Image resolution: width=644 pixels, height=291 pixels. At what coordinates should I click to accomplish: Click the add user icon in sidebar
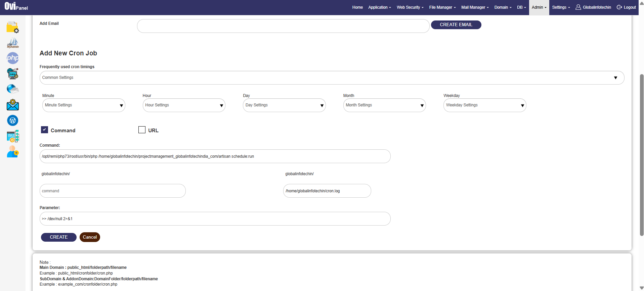point(13,152)
